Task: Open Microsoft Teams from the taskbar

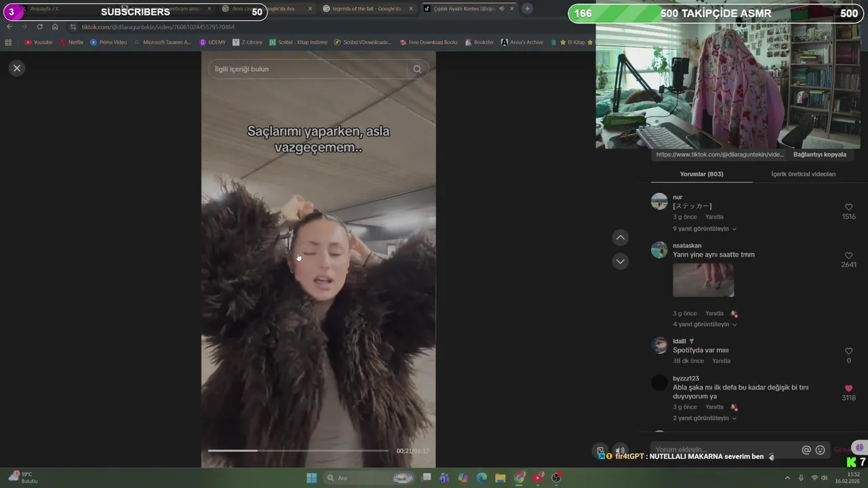Action: coord(444,478)
